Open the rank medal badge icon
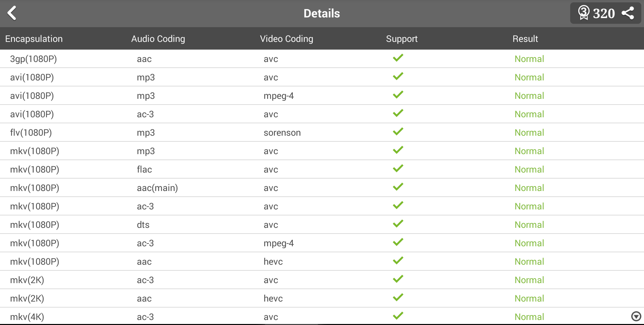 click(x=584, y=13)
